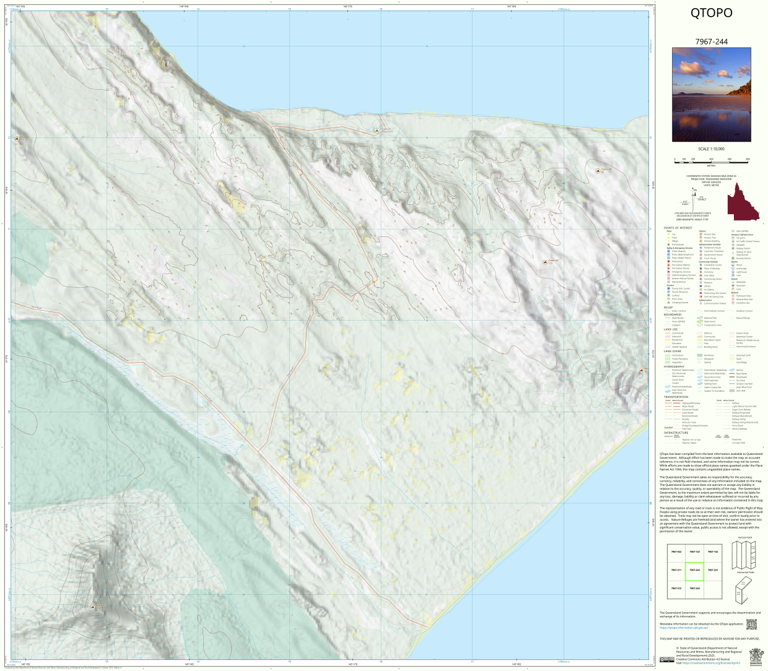Click the hill summit marker at the southwest peak

coord(93,607)
